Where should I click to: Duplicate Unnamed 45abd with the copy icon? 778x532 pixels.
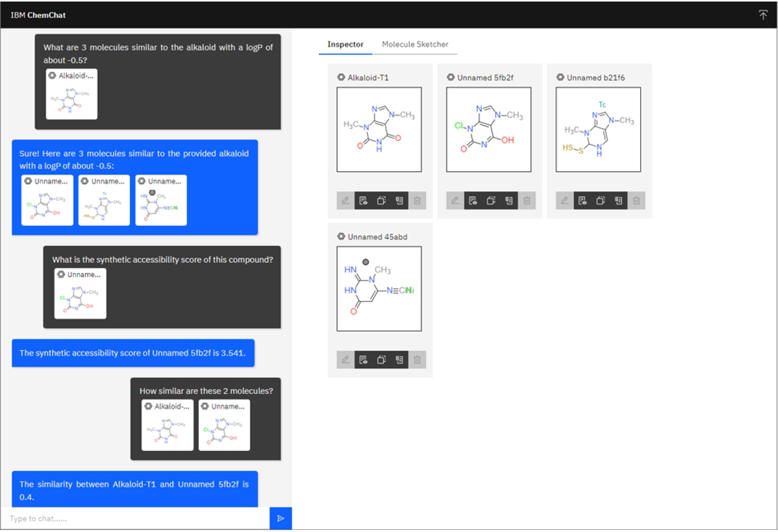[382, 360]
